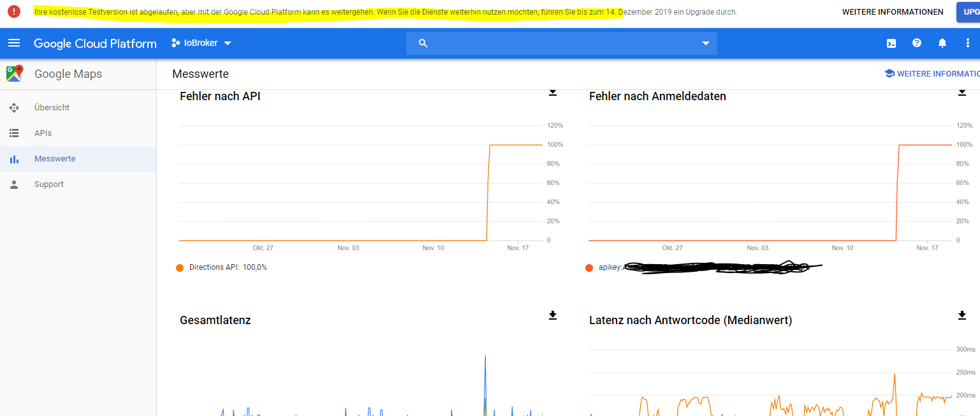
Task: Click the red error alert icon
Action: pyautogui.click(x=14, y=11)
